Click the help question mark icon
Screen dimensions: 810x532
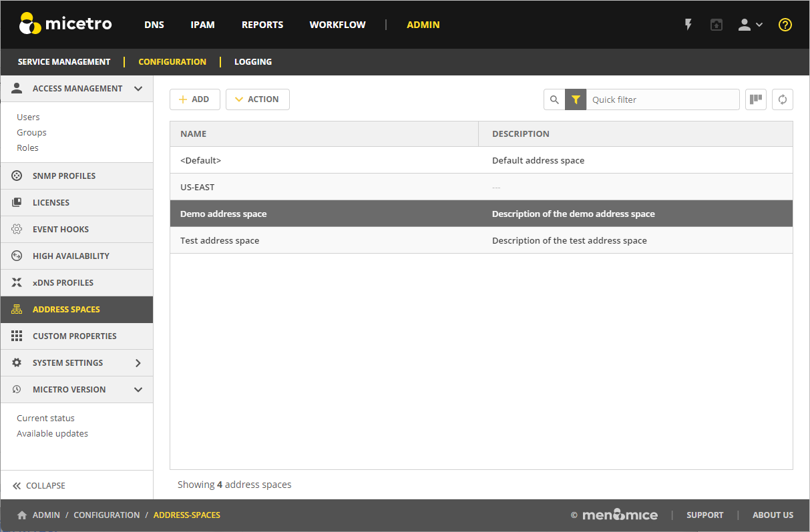785,25
